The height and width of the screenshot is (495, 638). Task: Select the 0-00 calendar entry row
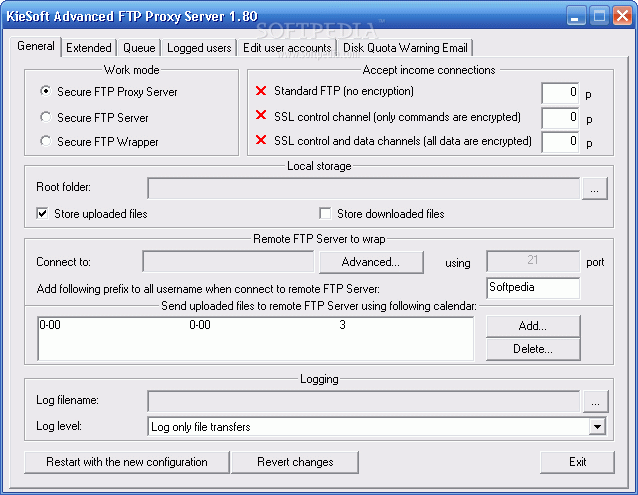(256, 325)
